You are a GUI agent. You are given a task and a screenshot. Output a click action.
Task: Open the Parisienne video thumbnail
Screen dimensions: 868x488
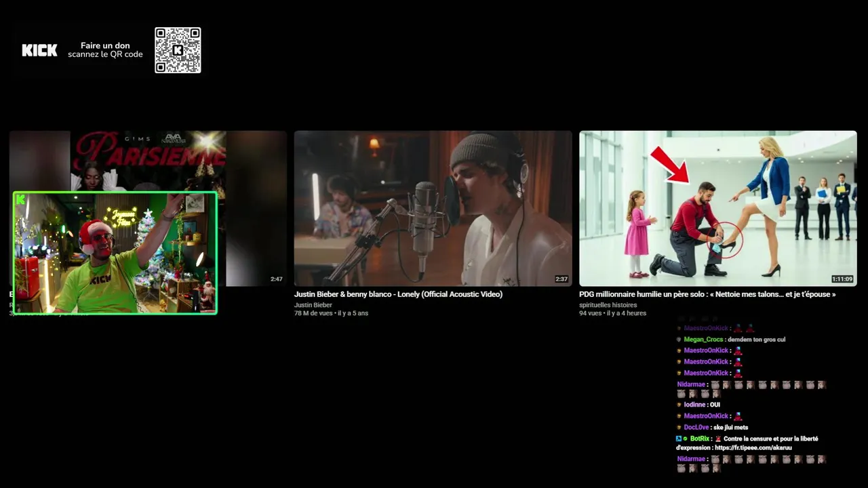(148, 208)
